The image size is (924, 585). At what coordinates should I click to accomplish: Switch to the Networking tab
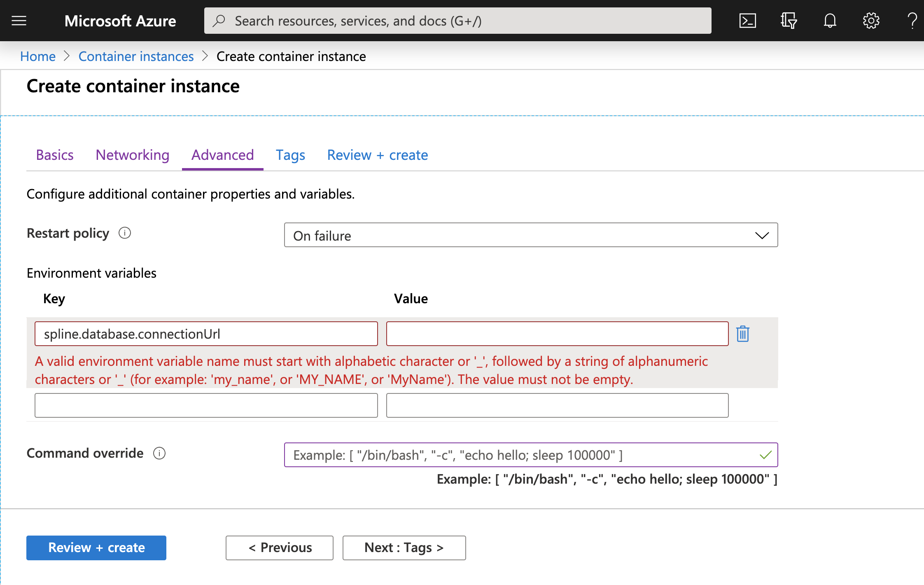pos(132,155)
